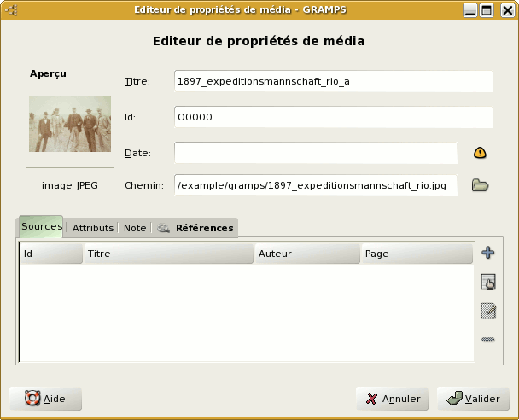
Task: Click the Aide help button
Action: pyautogui.click(x=45, y=399)
